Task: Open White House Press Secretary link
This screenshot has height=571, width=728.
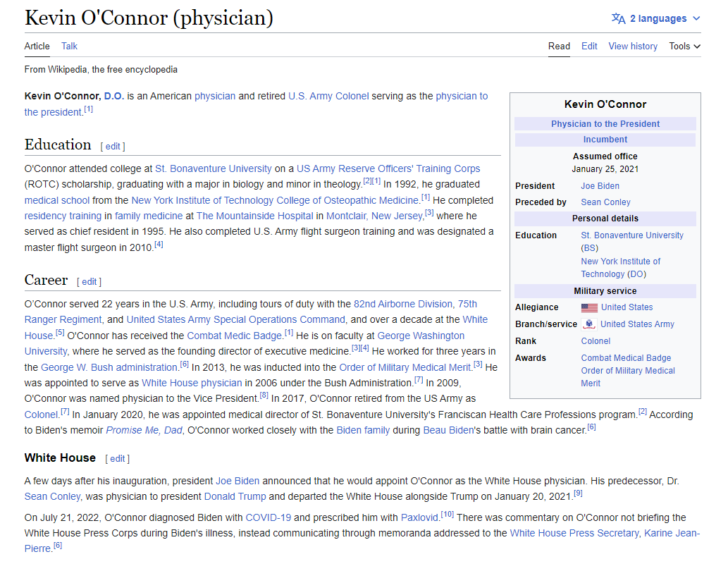Action: (574, 534)
